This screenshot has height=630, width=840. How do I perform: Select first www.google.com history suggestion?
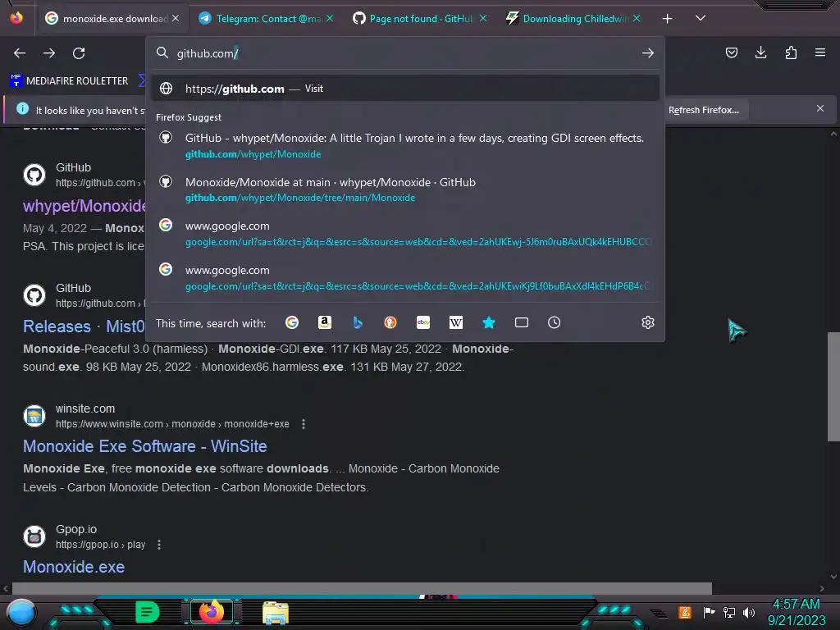[x=405, y=234]
